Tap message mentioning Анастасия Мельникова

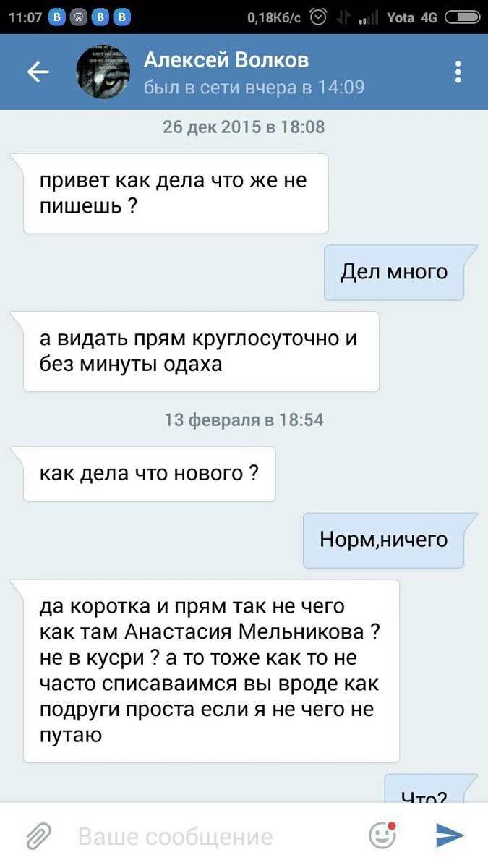[211, 671]
